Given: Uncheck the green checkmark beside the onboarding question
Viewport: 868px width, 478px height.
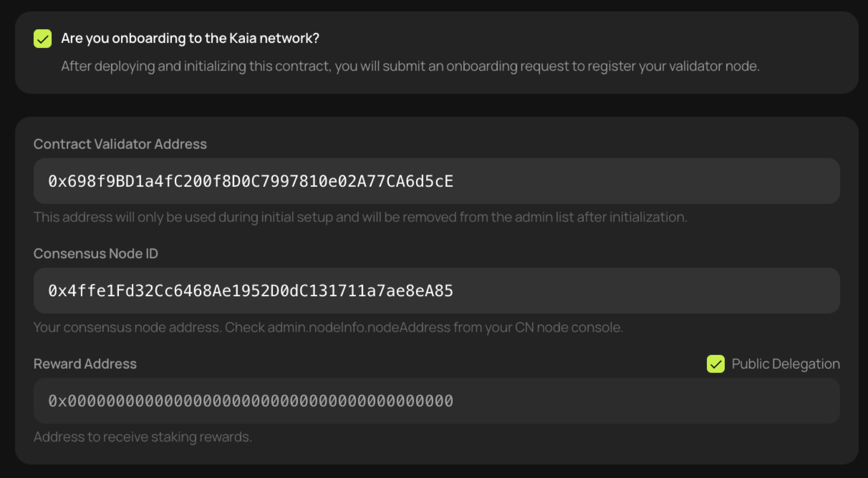Looking at the screenshot, I should [42, 38].
